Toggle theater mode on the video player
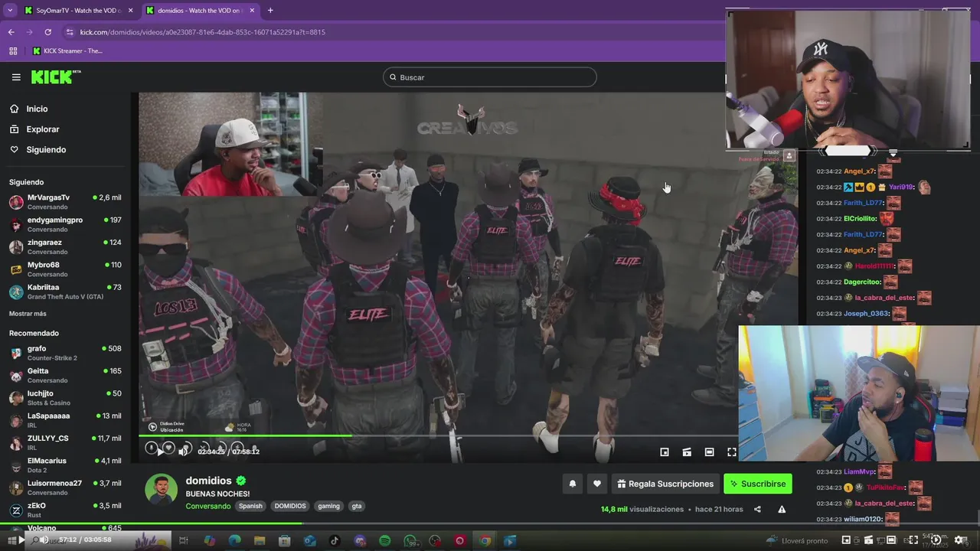The width and height of the screenshot is (980, 551). 709,452
